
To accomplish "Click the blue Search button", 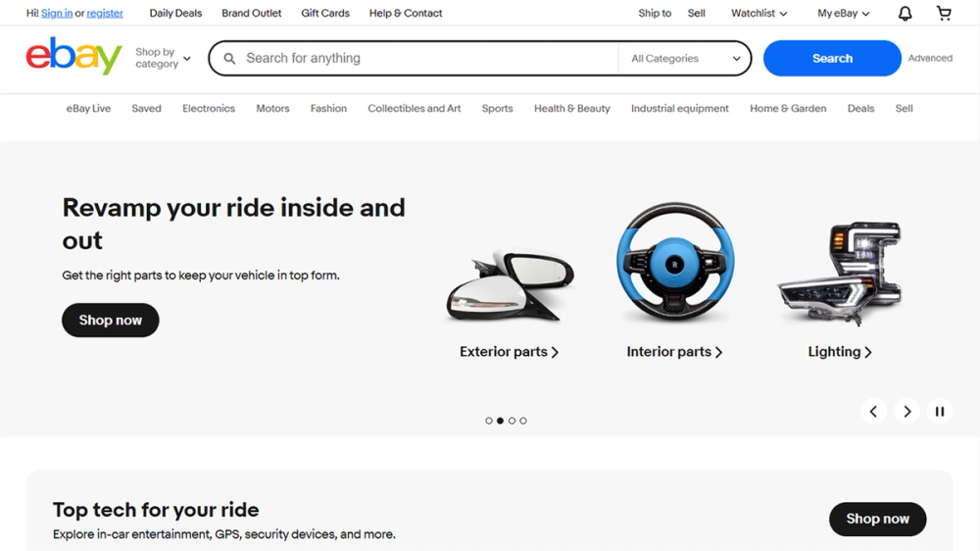I will pyautogui.click(x=832, y=58).
